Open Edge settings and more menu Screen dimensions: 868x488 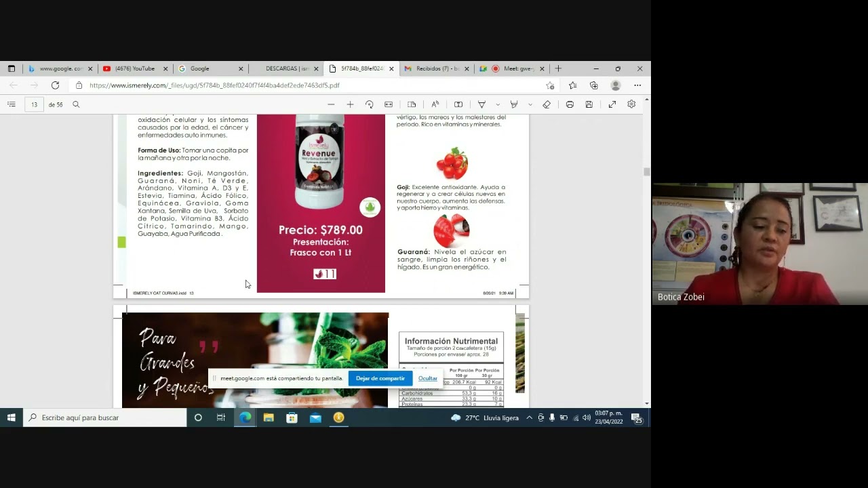(x=637, y=85)
